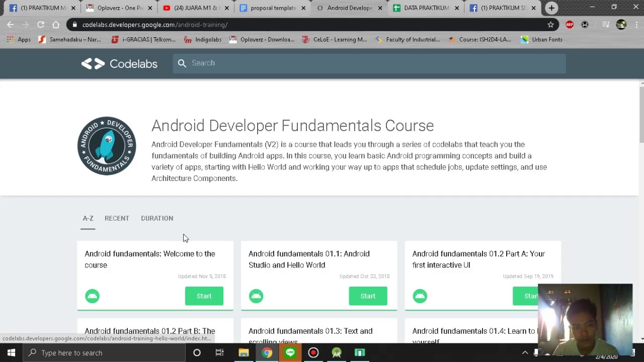Click the Windows Start button
This screenshot has height=362, width=644.
(x=11, y=353)
